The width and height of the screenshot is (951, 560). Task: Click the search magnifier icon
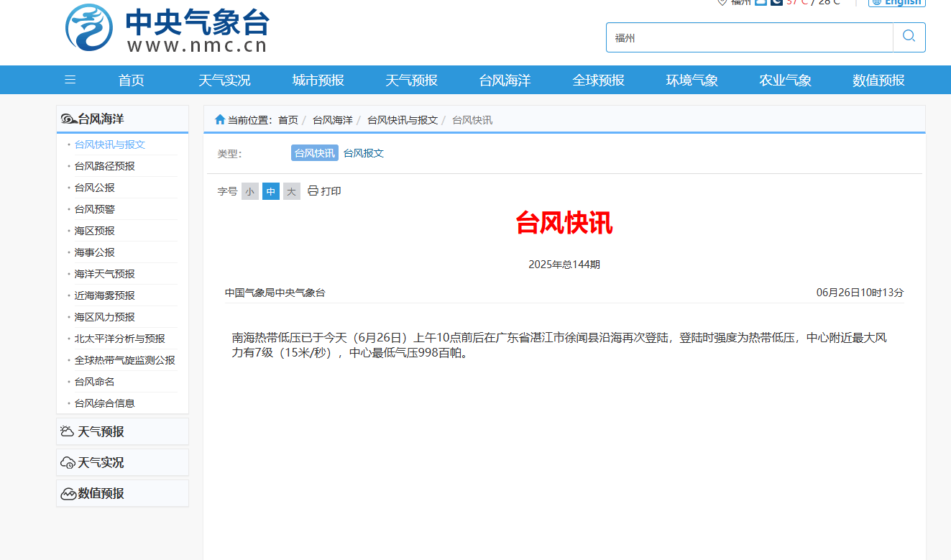(909, 37)
